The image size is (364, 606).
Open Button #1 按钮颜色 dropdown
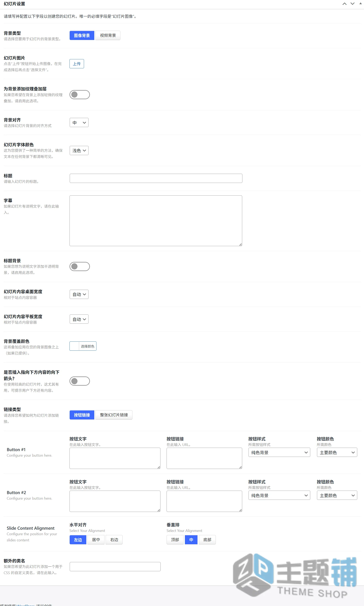337,452
